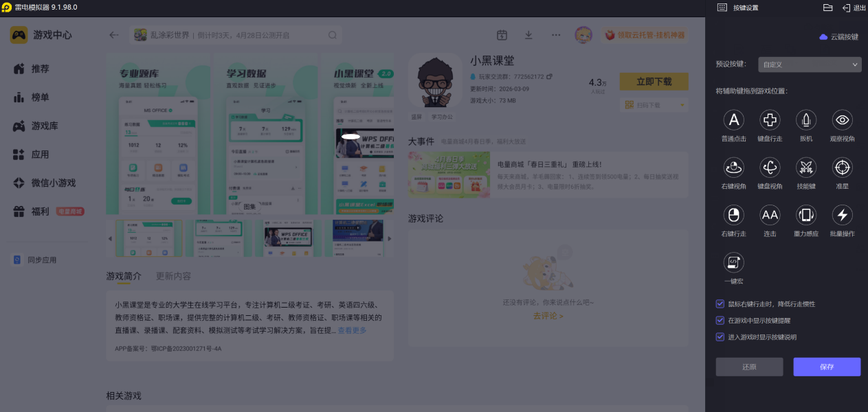
Task: Open 推荐 in the sidebar
Action: point(41,69)
